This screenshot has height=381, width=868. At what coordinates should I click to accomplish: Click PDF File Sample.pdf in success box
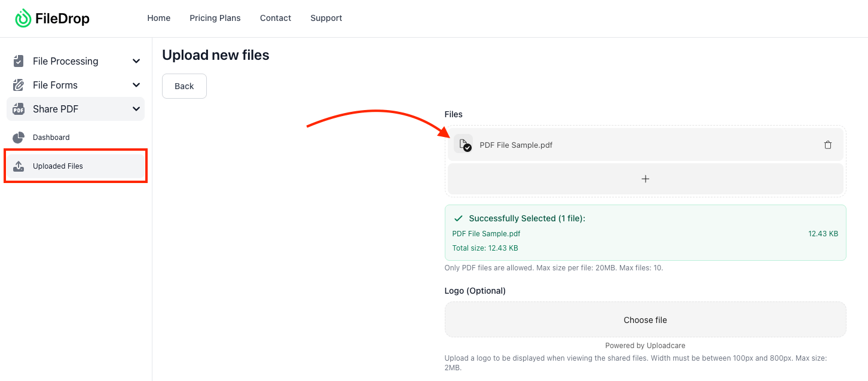487,234
